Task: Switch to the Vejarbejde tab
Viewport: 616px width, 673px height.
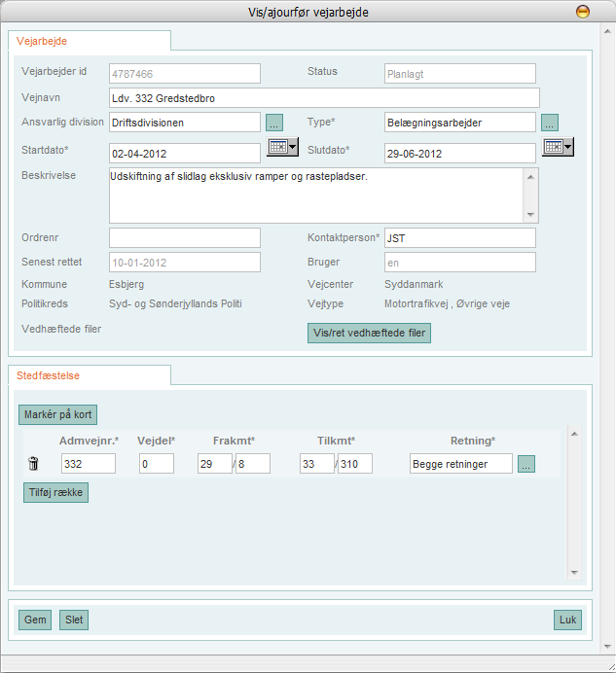Action: [43, 41]
